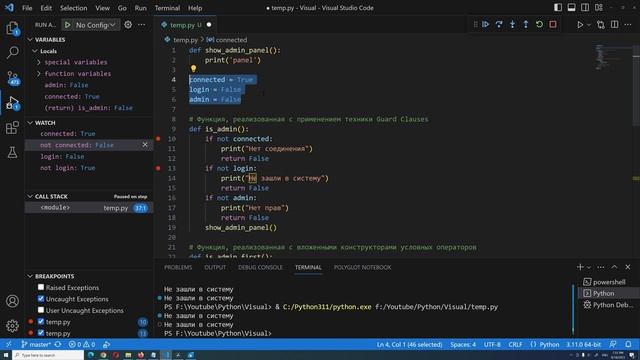Expand special variables node

coord(39,62)
